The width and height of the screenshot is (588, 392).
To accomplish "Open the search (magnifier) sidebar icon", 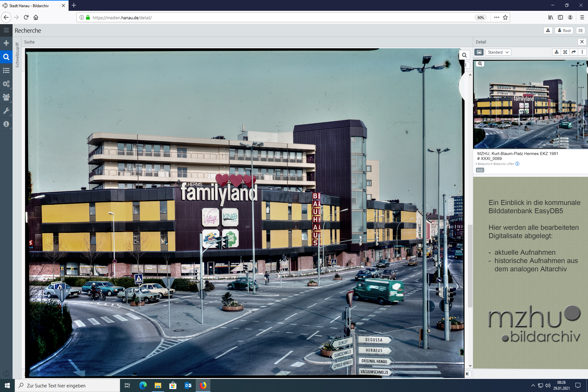I will click(x=6, y=57).
